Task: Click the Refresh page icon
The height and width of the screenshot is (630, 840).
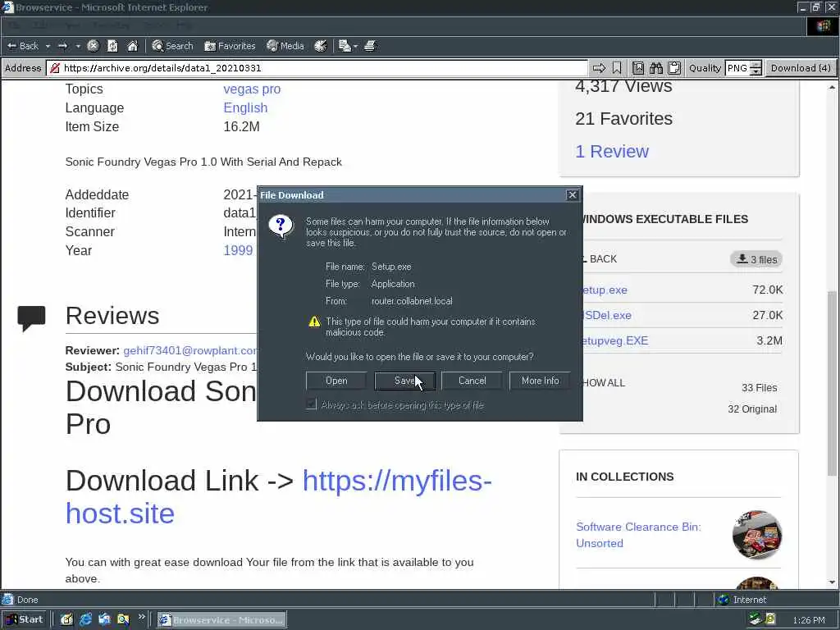Action: (112, 46)
